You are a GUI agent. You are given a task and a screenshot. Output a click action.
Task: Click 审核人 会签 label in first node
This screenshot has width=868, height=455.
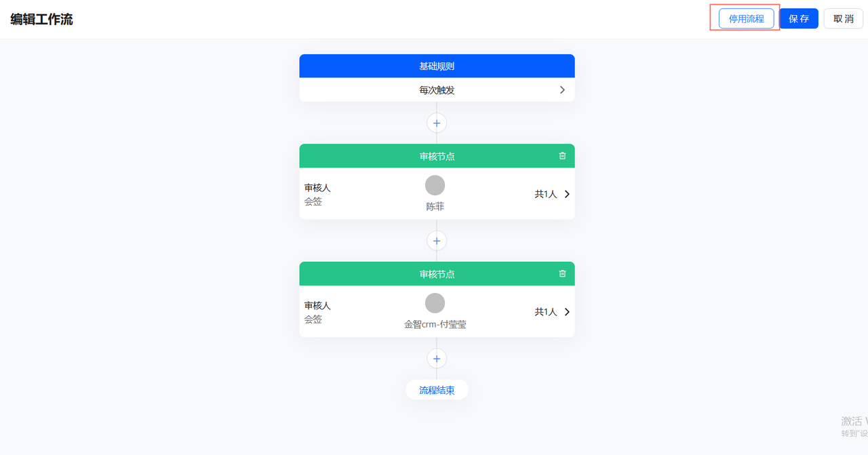(x=317, y=194)
